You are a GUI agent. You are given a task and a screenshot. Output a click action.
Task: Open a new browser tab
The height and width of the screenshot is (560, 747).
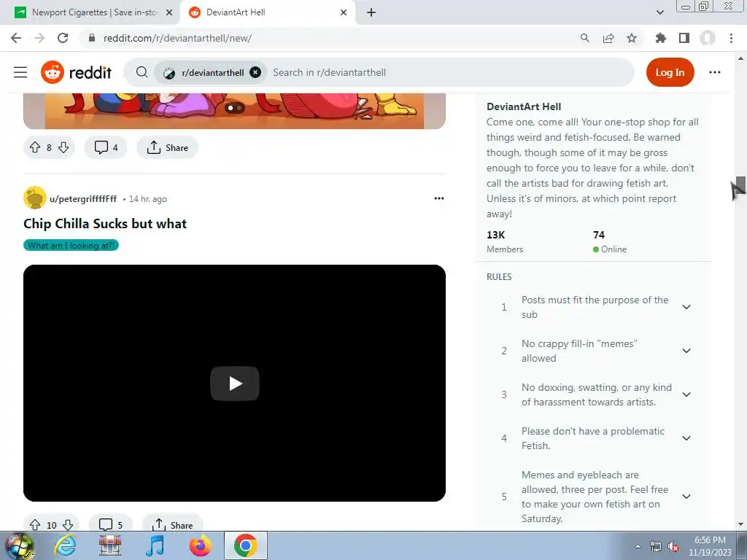[x=371, y=12]
